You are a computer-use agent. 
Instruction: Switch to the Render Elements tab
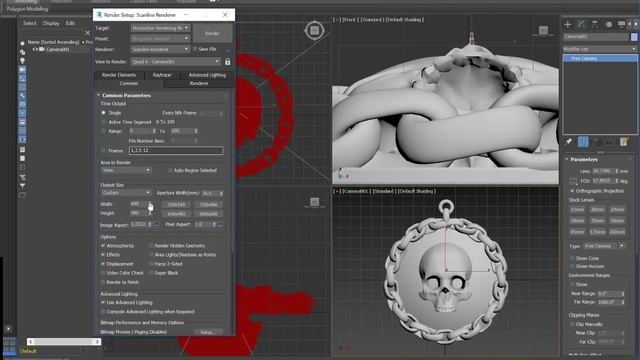point(119,75)
